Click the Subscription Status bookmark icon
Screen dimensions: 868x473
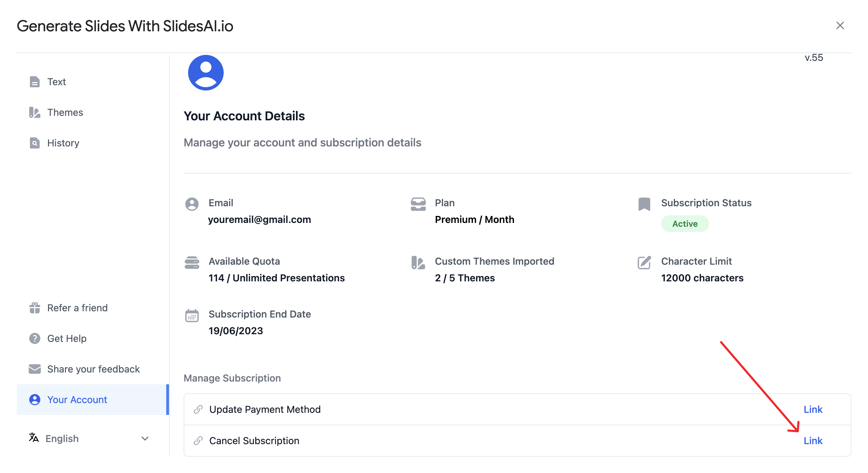click(644, 204)
